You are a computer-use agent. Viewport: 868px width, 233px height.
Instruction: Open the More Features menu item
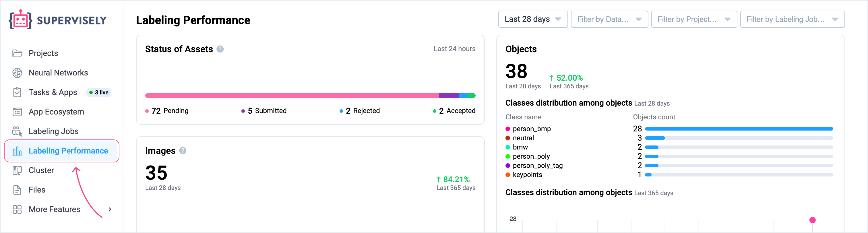click(54, 209)
